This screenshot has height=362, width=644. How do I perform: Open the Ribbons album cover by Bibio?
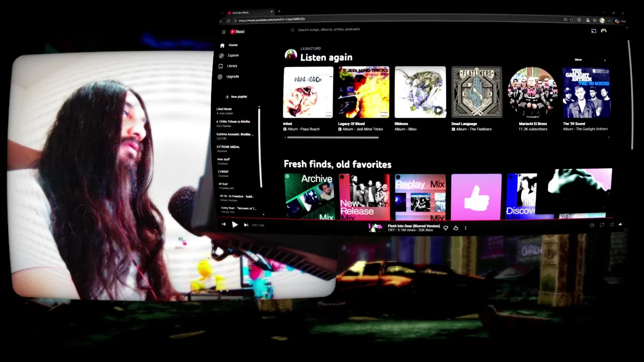click(x=420, y=92)
